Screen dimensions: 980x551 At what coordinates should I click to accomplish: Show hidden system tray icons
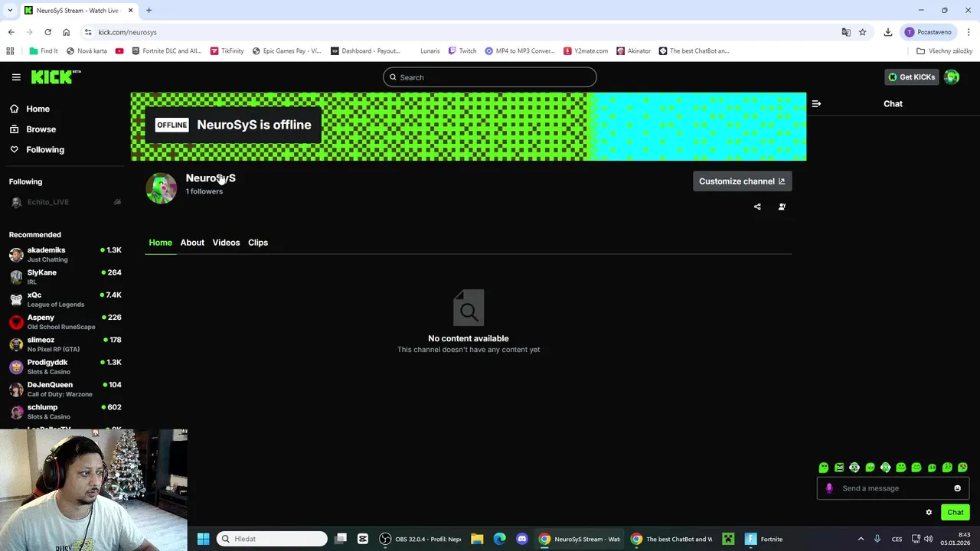pyautogui.click(x=861, y=539)
